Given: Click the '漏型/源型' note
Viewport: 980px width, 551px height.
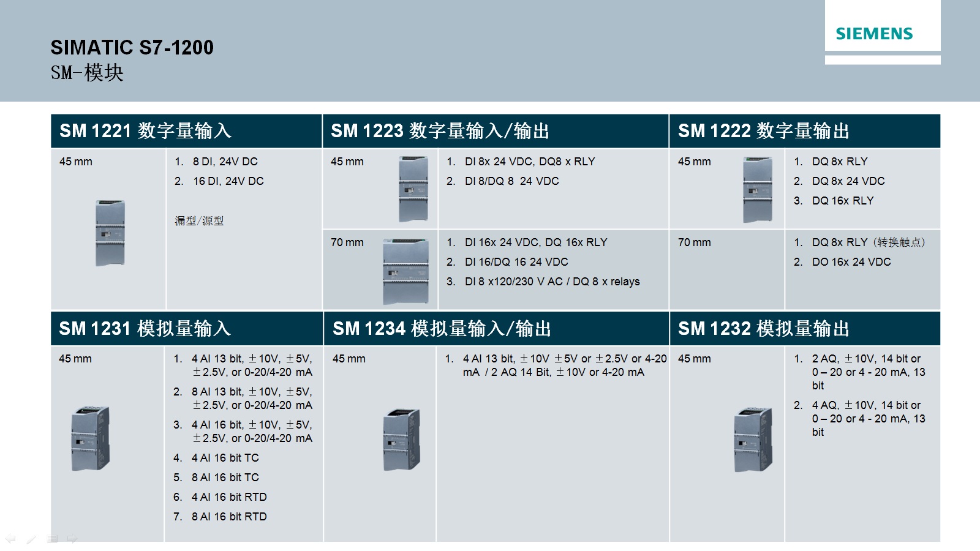Looking at the screenshot, I should pyautogui.click(x=199, y=221).
